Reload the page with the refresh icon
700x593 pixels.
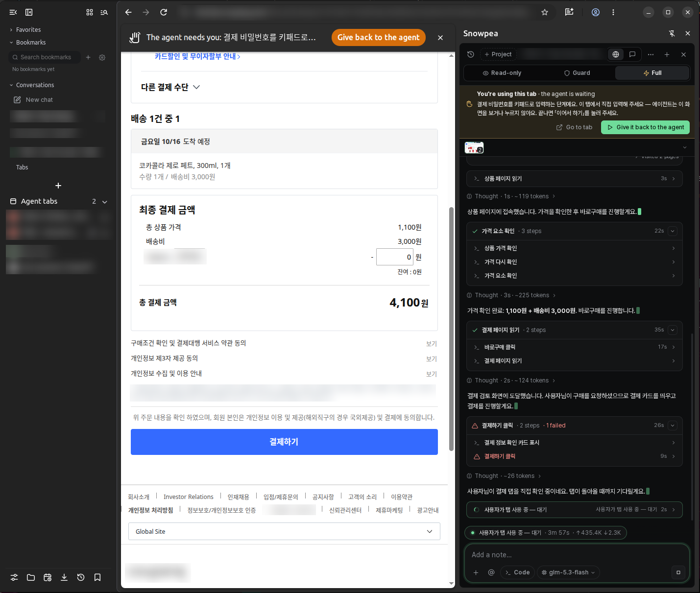(x=164, y=12)
